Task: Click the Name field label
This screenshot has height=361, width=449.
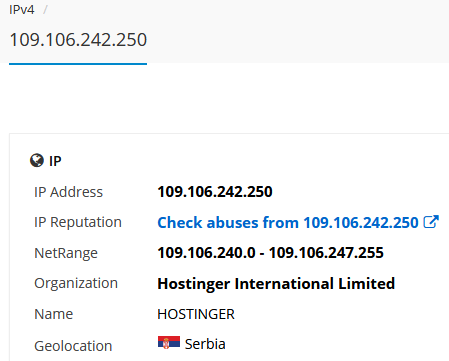Action: click(x=54, y=314)
